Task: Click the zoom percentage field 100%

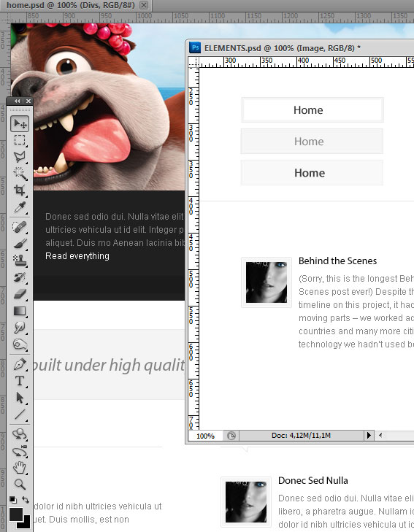Action: tap(205, 436)
